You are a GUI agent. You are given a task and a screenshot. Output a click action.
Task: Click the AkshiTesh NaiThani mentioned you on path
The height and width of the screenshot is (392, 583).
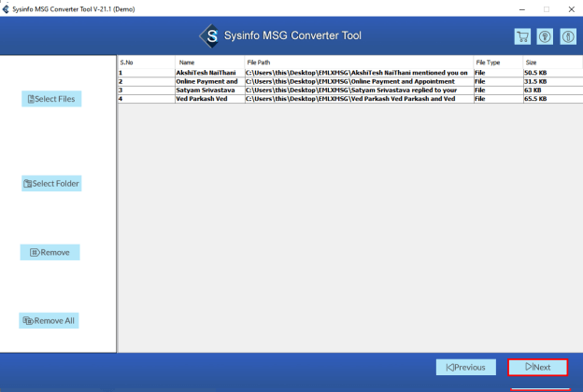tap(359, 73)
